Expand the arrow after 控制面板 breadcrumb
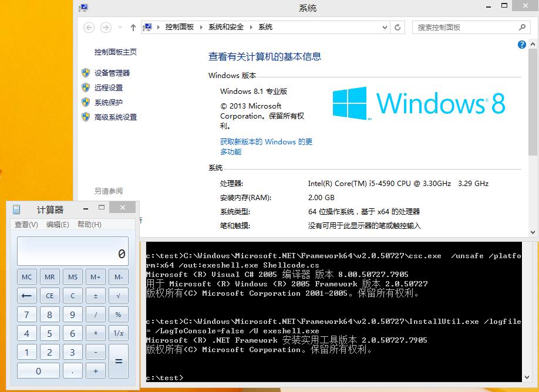 [x=201, y=27]
